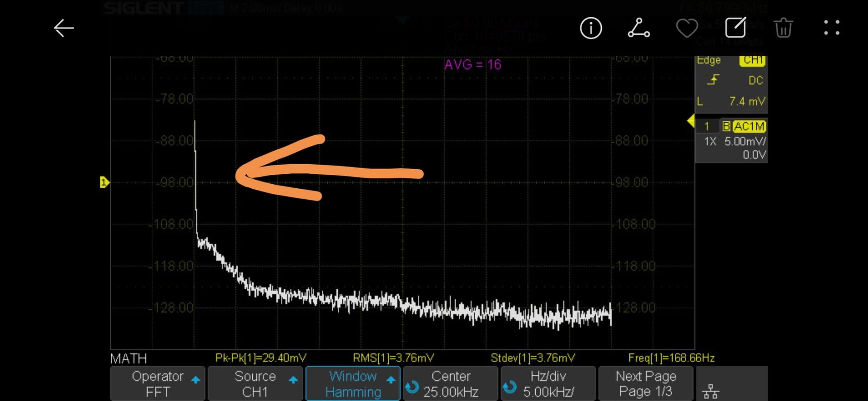Tap the share icon in the top bar
868x401 pixels.
pos(639,28)
